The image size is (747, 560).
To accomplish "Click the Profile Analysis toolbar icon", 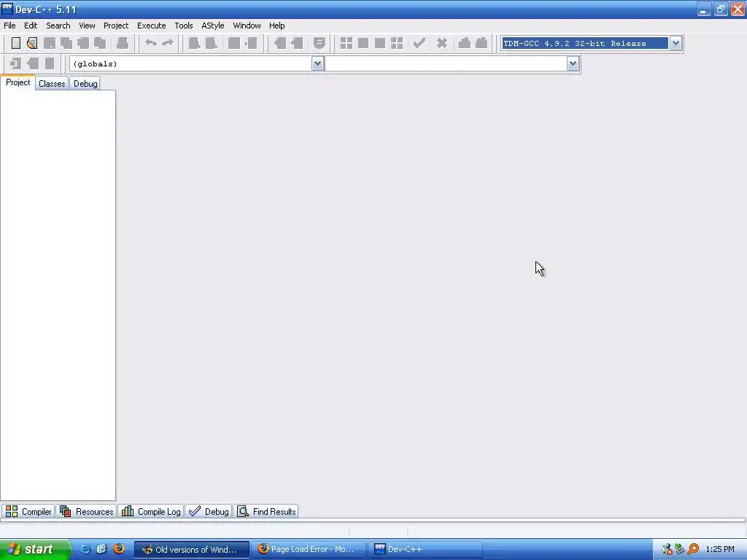I will click(465, 43).
